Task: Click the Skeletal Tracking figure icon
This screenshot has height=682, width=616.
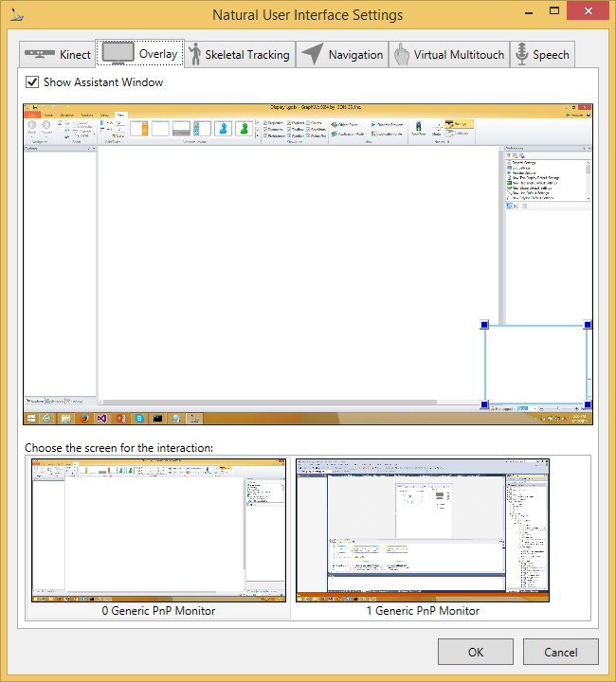Action: tap(194, 54)
